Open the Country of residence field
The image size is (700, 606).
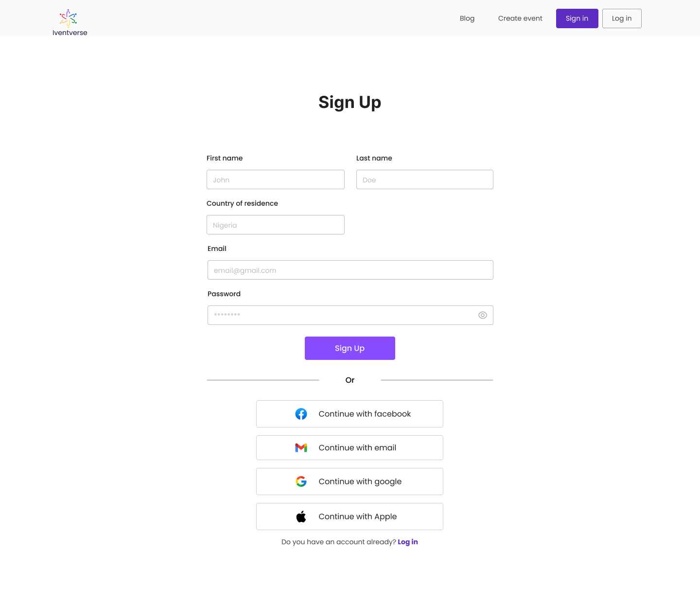[275, 225]
